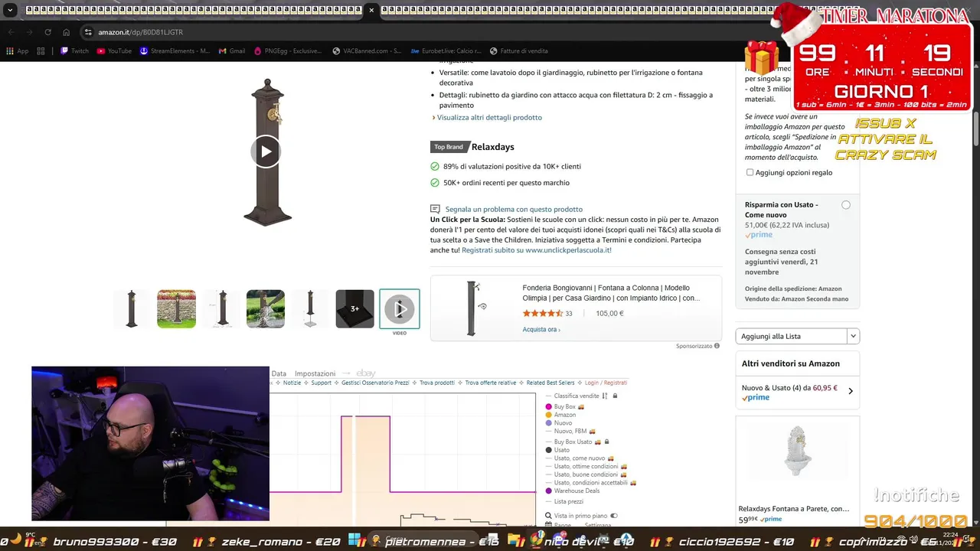980x551 pixels.
Task: Open Keepa Data tab
Action: coord(279,373)
